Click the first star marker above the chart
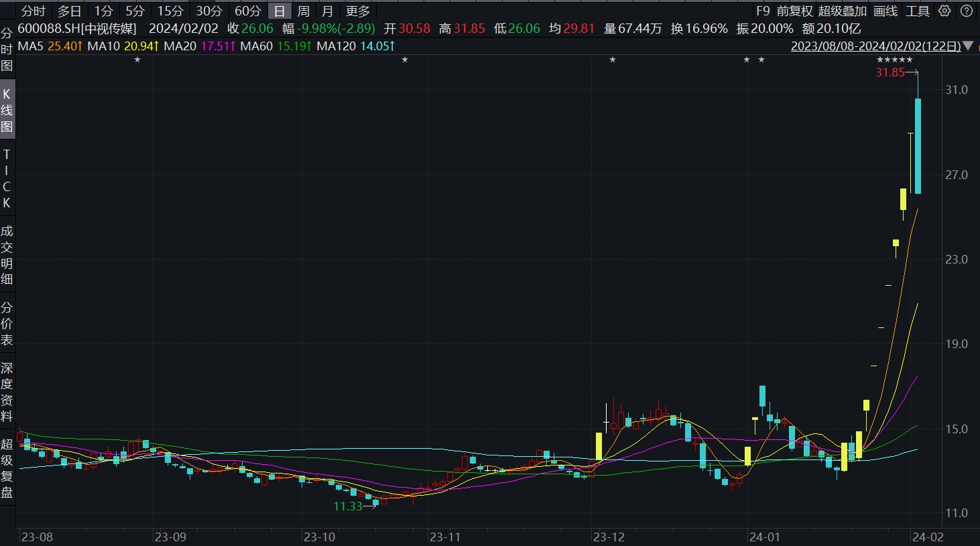This screenshot has width=980, height=546. tap(137, 60)
